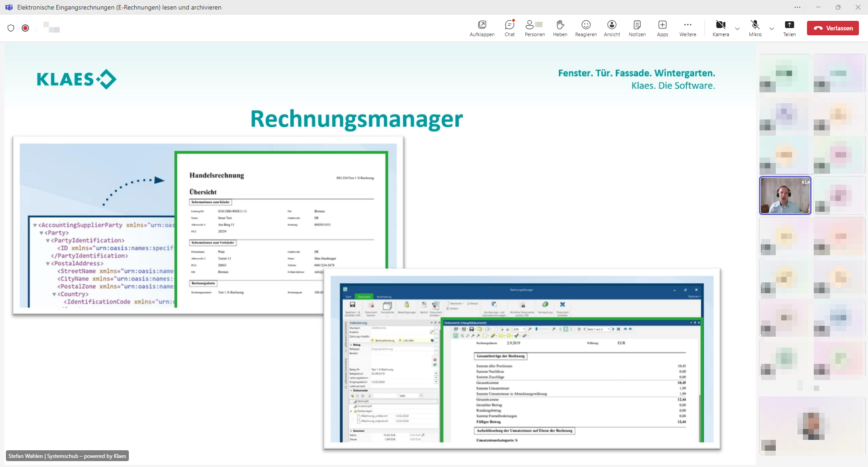
Task: Open meeting Notizen
Action: (x=637, y=28)
